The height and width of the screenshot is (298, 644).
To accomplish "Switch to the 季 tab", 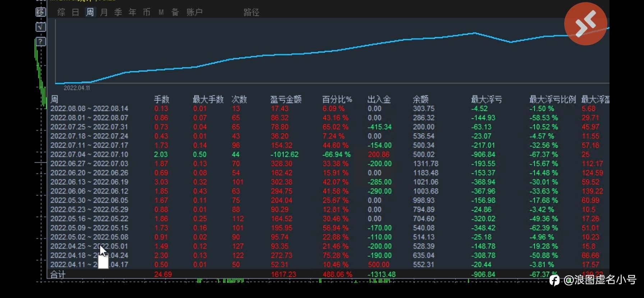I will pos(118,12).
